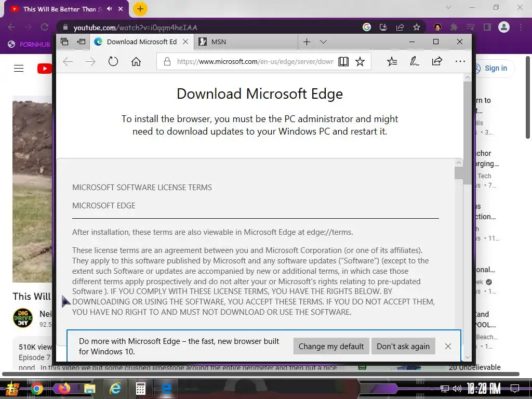Image resolution: width=532 pixels, height=399 pixels.
Task: Switch to the Download Microsoft Edge tab
Action: pos(141,42)
